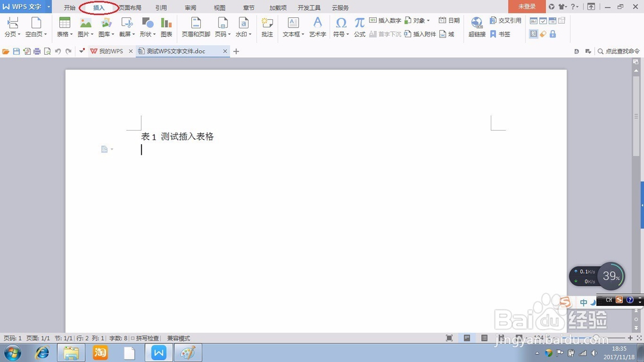Click the eraser reset form field icon
The width and height of the screenshot is (644, 362).
point(543,34)
